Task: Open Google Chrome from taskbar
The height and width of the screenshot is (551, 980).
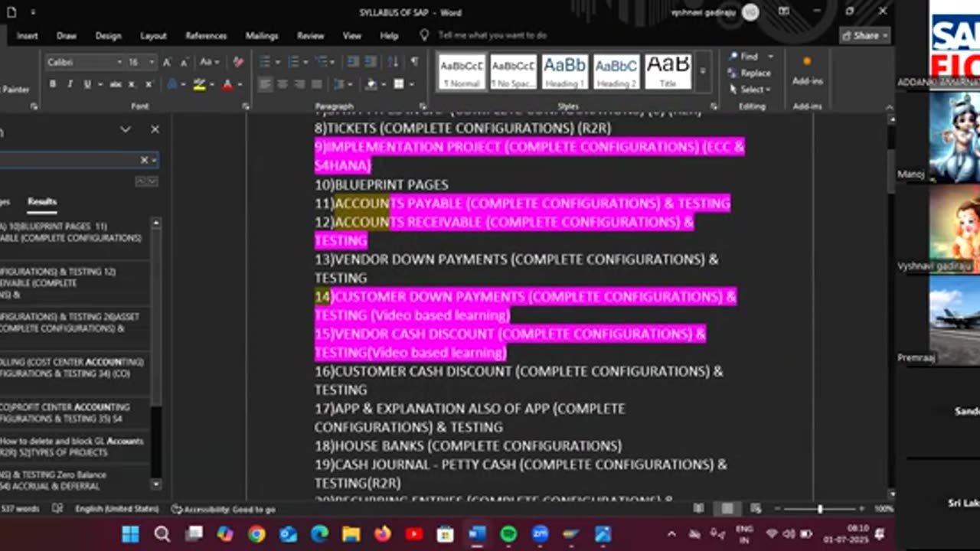Action: (x=256, y=533)
